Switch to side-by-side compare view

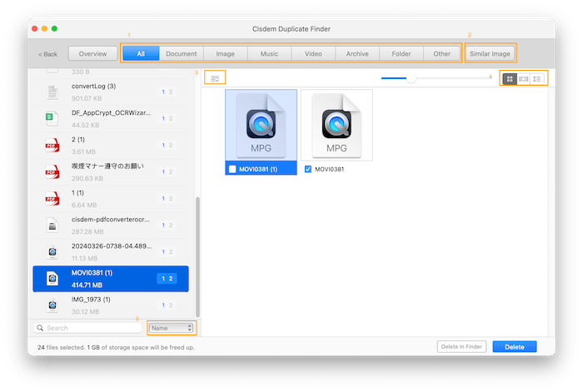pos(523,78)
